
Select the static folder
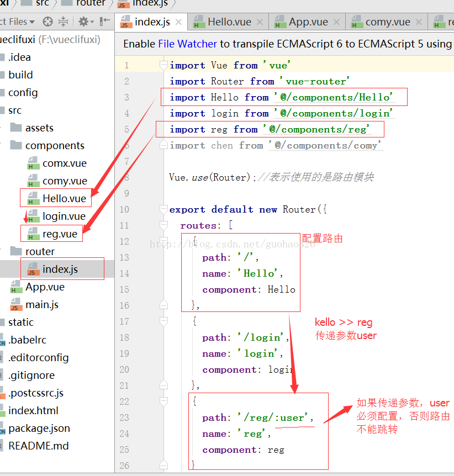pyautogui.click(x=21, y=322)
